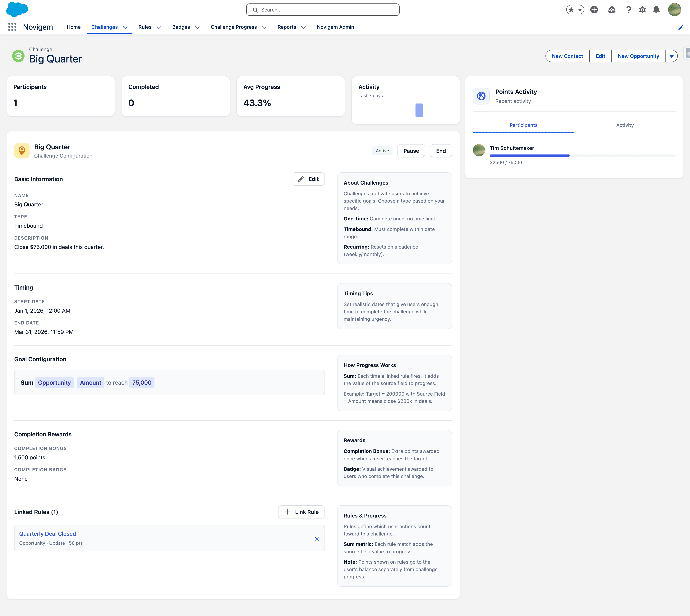Click the favorites star icon

[571, 9]
